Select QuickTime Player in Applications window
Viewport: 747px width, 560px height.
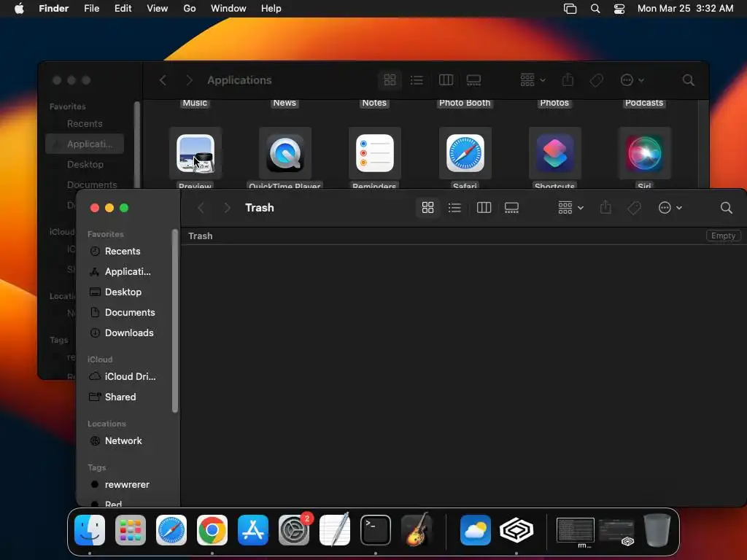pos(285,153)
